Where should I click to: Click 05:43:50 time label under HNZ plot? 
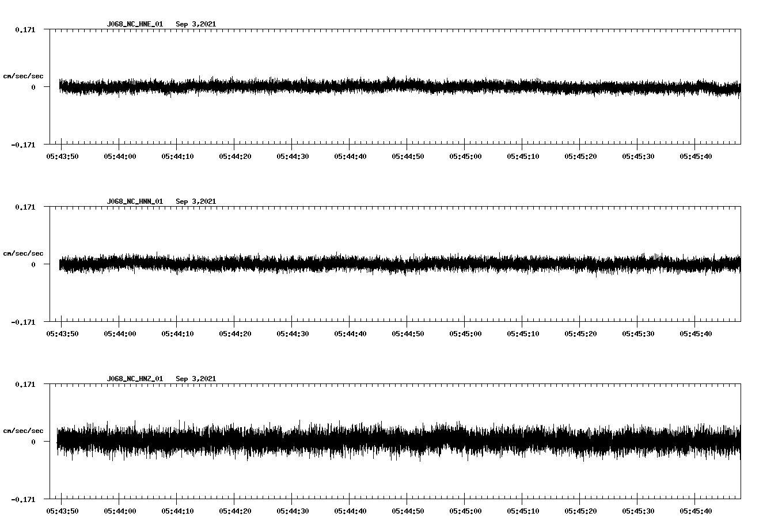point(62,511)
